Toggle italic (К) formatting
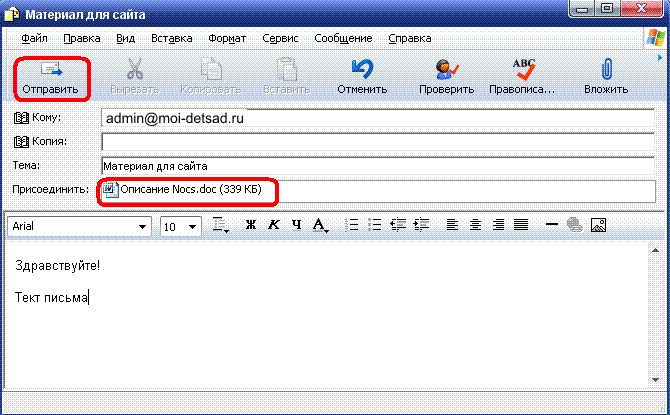Viewport: 670px width, 415px height. (x=274, y=226)
